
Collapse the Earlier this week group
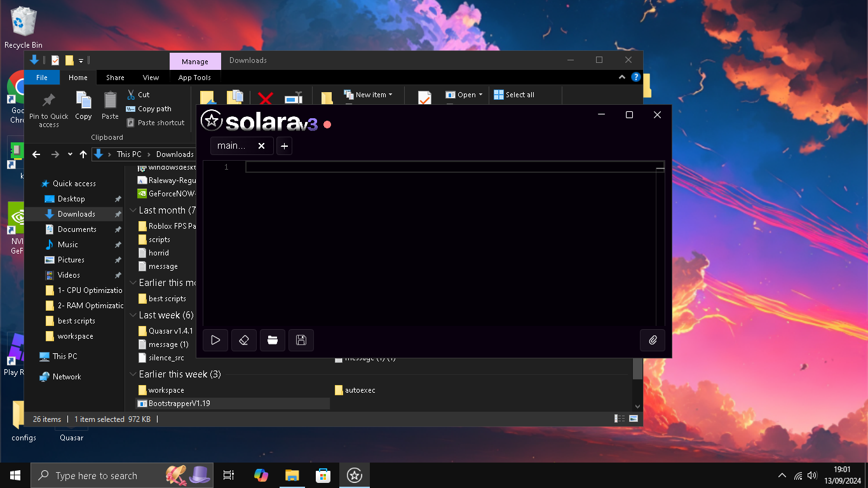(x=133, y=374)
